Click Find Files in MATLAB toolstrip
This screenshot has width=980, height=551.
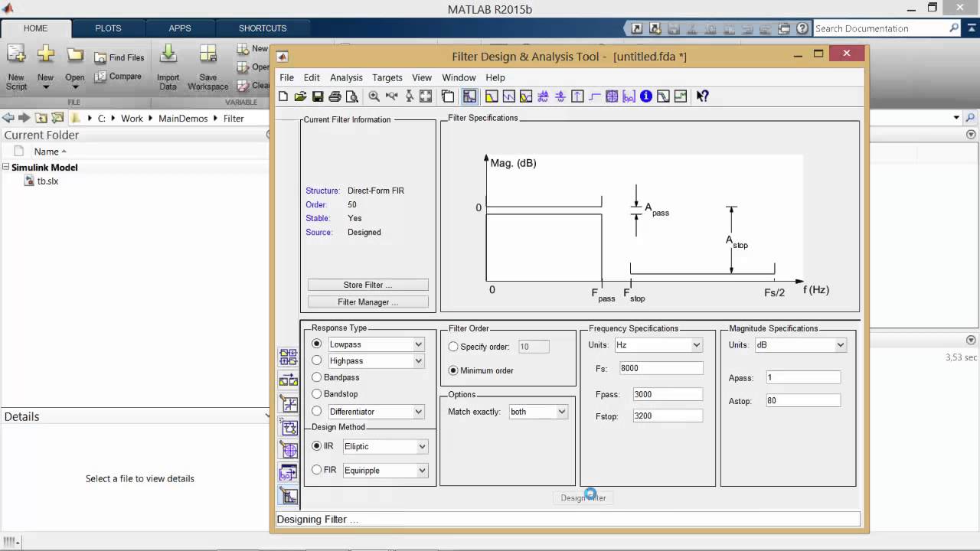pyautogui.click(x=119, y=57)
